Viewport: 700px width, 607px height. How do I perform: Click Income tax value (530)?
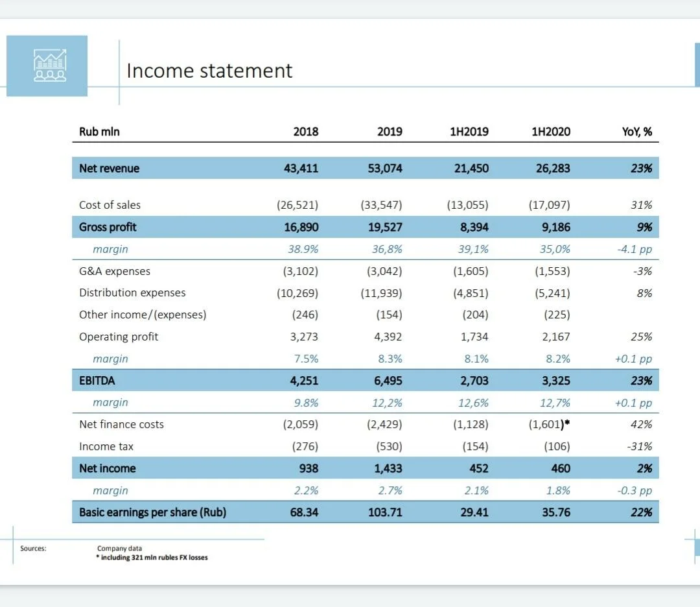click(390, 447)
